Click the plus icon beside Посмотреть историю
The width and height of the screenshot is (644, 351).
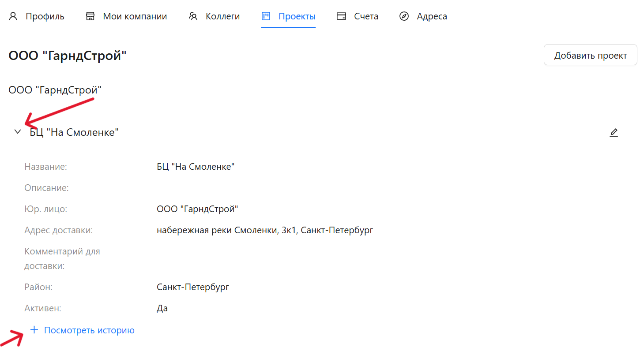coord(34,330)
